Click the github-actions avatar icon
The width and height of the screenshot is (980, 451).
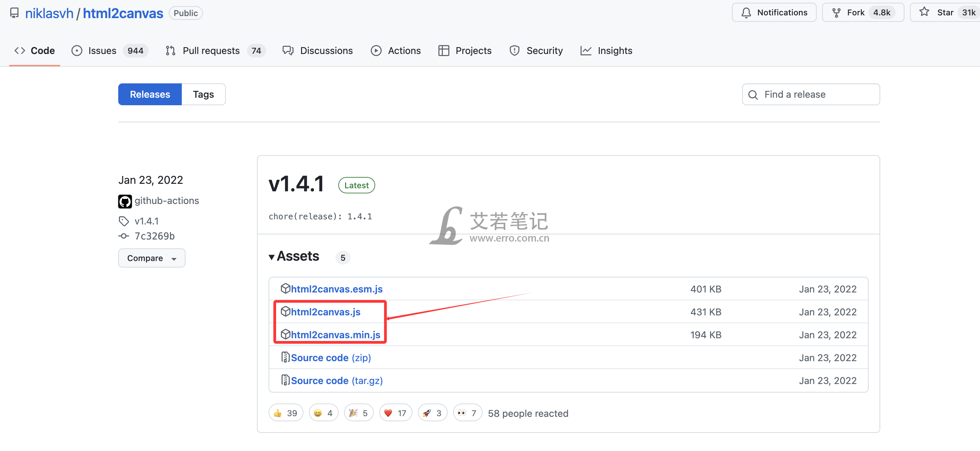(125, 201)
